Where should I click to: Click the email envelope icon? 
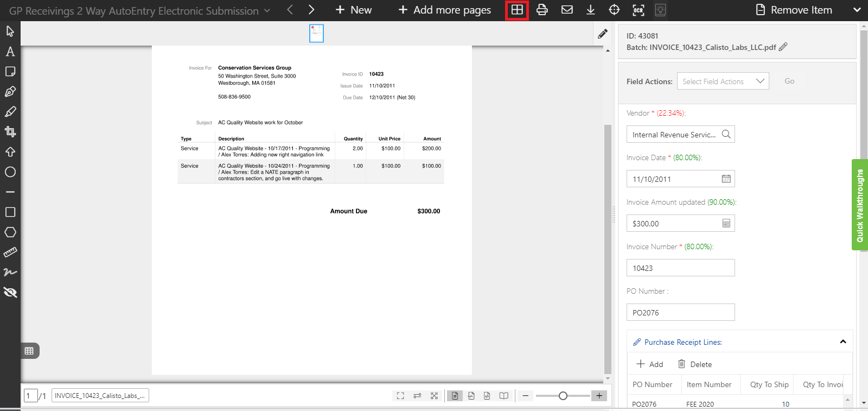567,10
